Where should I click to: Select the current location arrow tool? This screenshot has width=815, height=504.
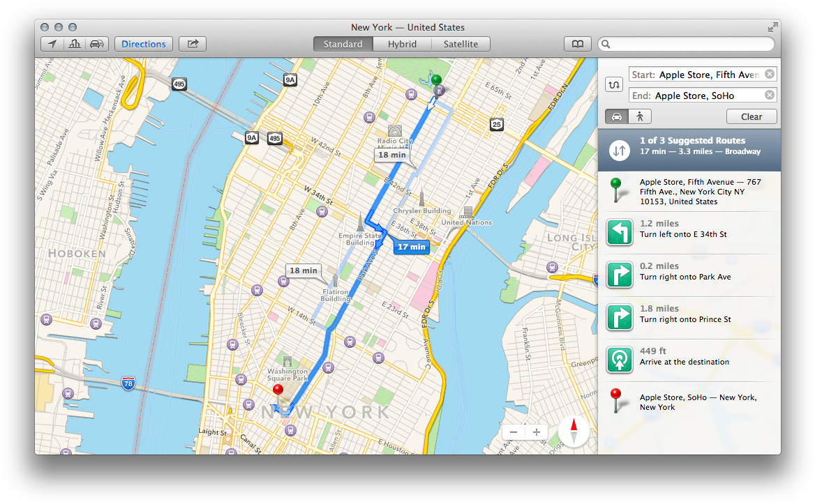tap(52, 43)
